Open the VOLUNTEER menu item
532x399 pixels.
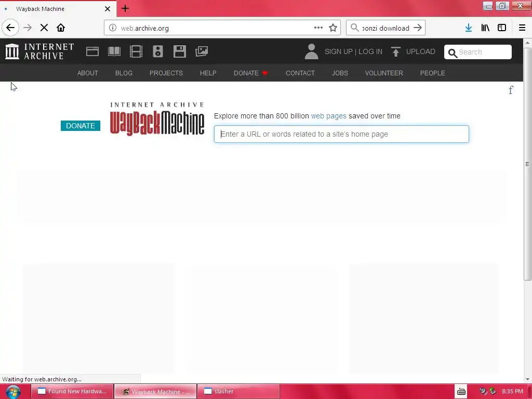(x=384, y=73)
